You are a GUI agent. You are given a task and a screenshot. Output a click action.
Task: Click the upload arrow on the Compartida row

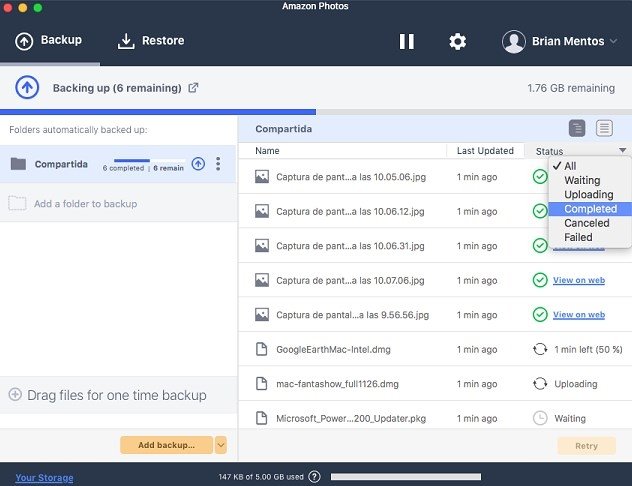(x=198, y=164)
